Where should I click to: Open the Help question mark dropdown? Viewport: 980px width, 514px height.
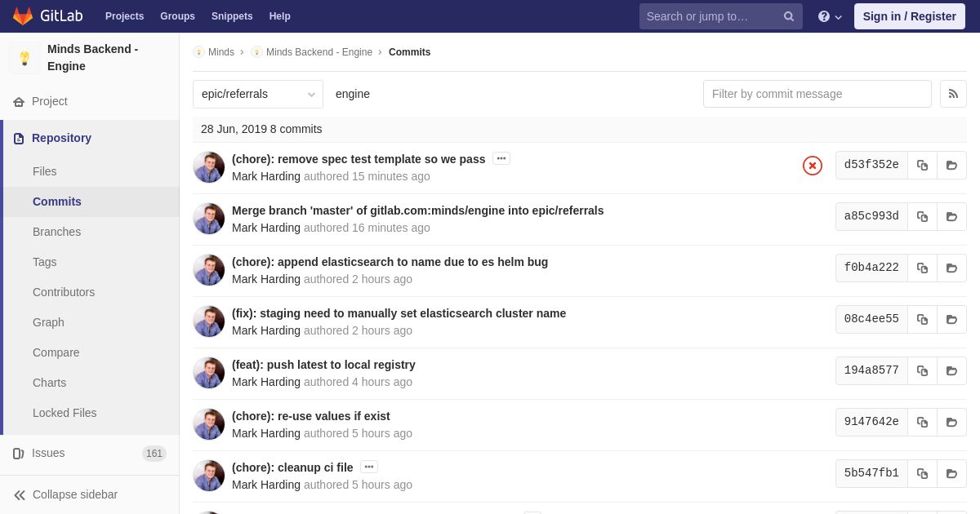click(x=830, y=16)
